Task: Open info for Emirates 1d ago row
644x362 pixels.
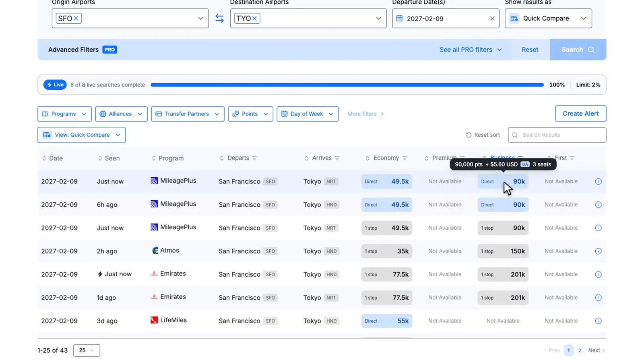Action: pyautogui.click(x=598, y=298)
